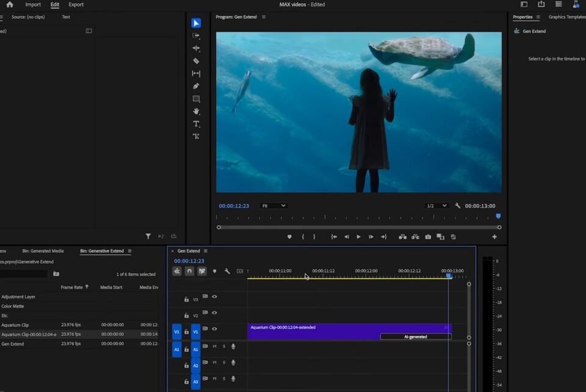The image size is (586, 392).
Task: Switch to the Export workspace tab
Action: point(76,5)
